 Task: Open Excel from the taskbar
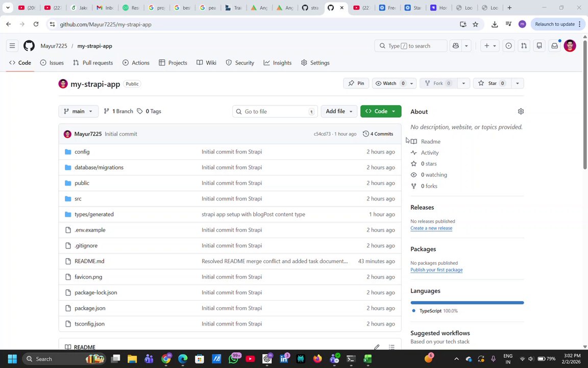(x=367, y=359)
